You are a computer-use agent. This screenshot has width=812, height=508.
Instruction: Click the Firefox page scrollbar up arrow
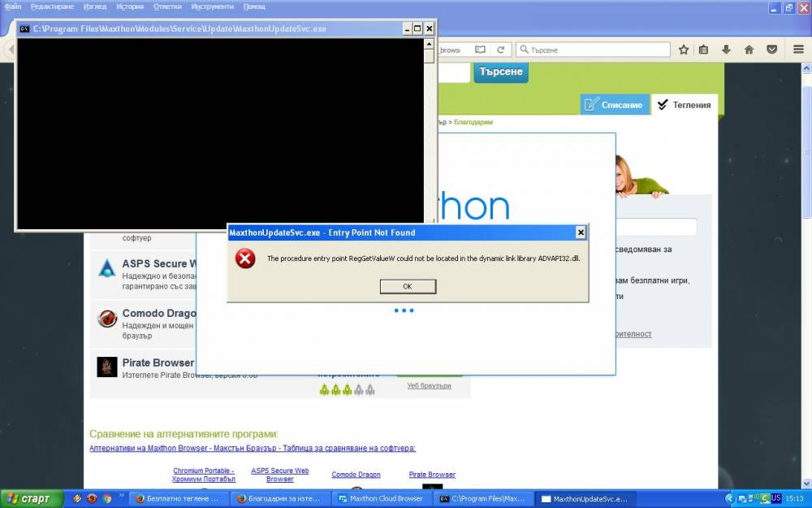pos(806,68)
